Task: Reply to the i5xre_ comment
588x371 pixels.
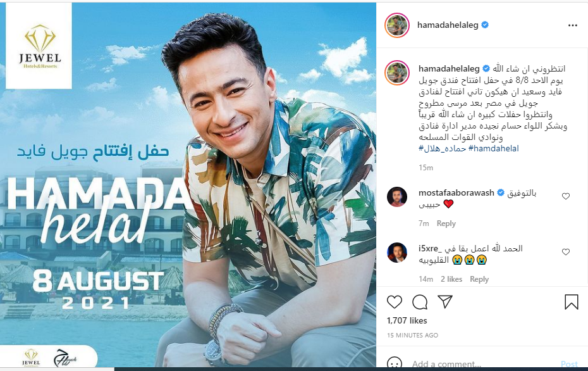Action: point(479,279)
